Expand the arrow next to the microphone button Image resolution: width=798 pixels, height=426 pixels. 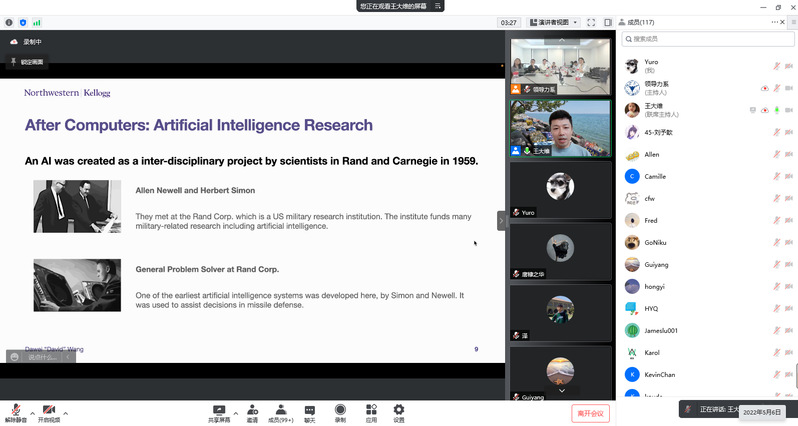click(32, 412)
